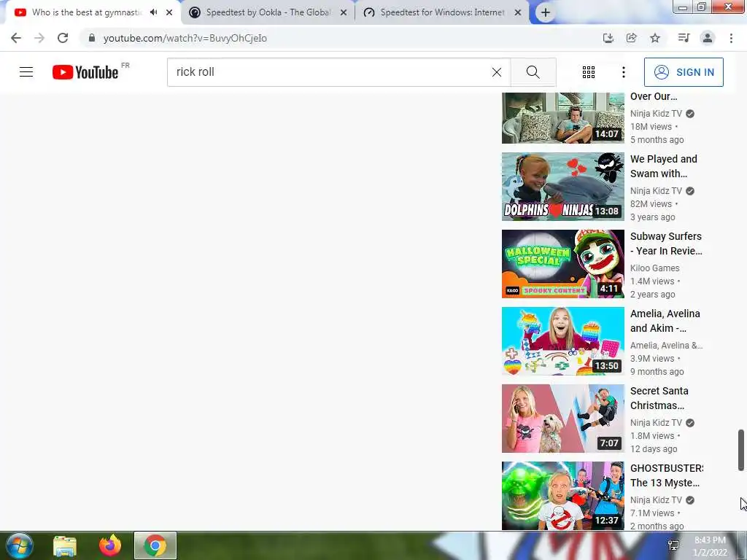Click the network tray icon

point(673,545)
